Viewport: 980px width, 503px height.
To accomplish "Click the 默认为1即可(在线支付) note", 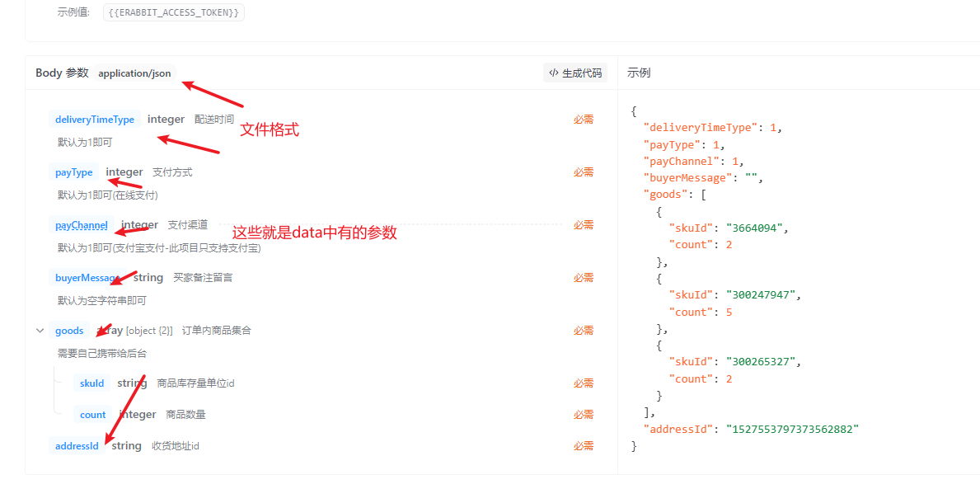I will (108, 195).
